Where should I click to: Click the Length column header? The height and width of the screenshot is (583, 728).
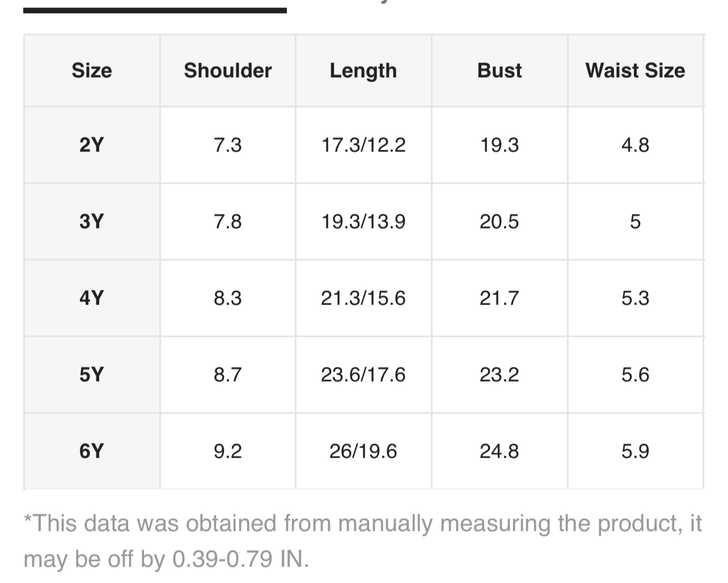pyautogui.click(x=363, y=70)
